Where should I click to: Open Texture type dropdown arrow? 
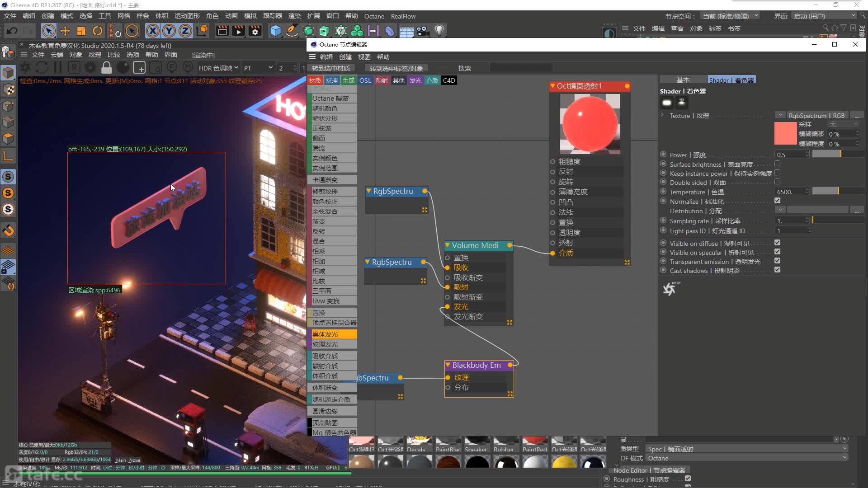click(780, 115)
